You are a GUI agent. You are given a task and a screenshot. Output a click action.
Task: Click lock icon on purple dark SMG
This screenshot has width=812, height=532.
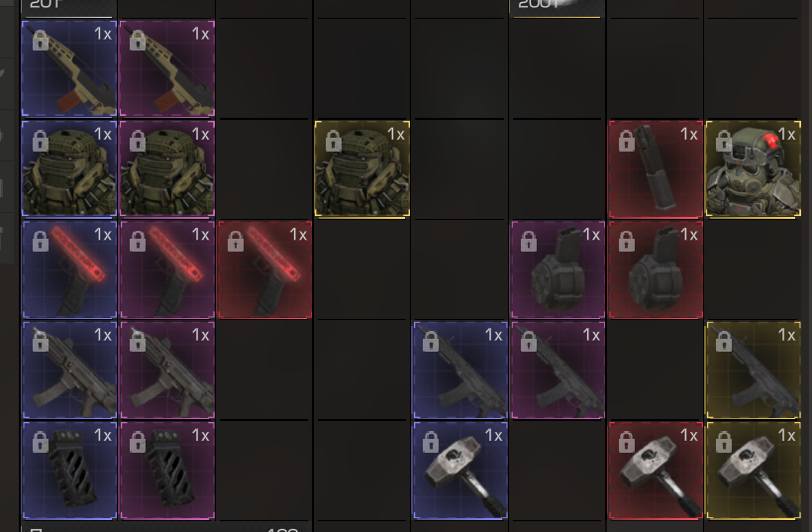[529, 342]
